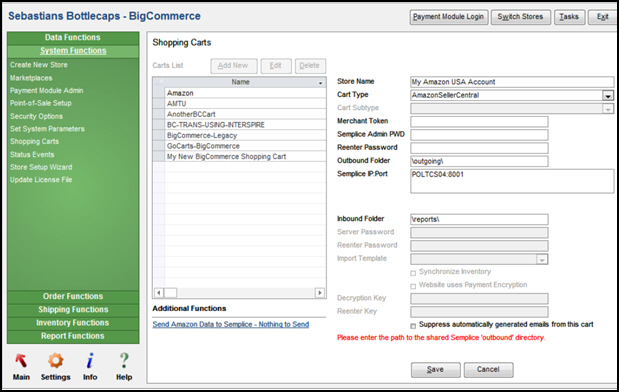Enable Synchronize Inventory checkbox
Viewport: 619px width, 392px height.
tap(413, 273)
